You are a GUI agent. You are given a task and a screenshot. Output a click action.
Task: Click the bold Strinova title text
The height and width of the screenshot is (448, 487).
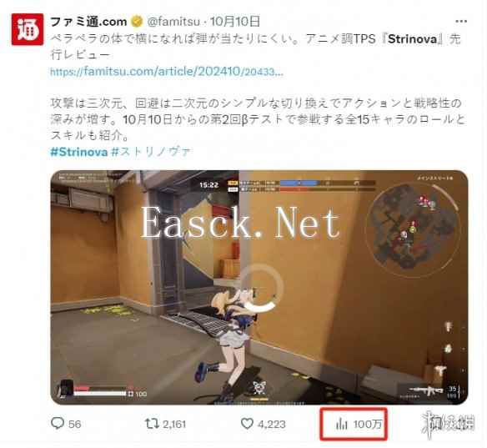click(413, 39)
